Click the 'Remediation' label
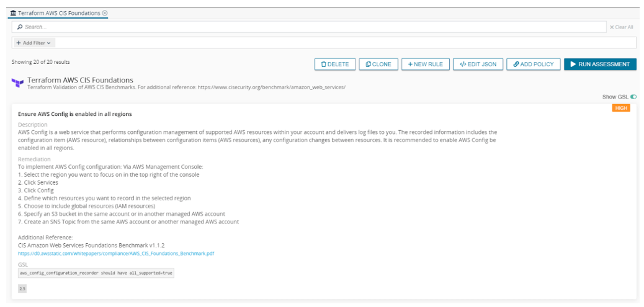This screenshot has height=307, width=644. pos(35,159)
